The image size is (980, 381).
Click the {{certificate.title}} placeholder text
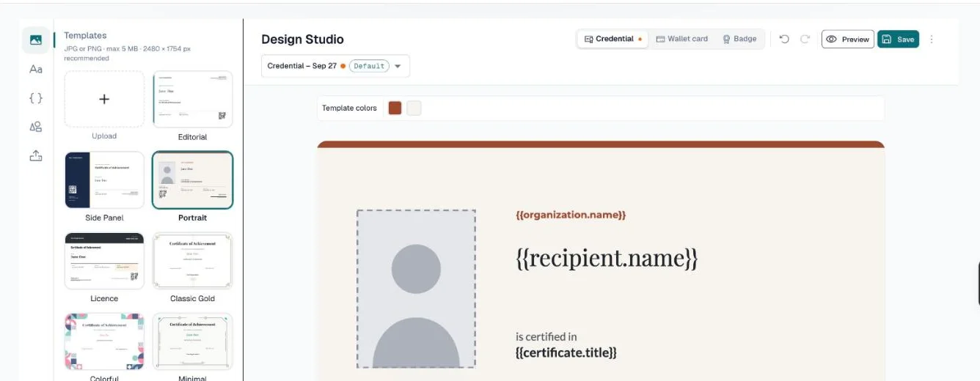(x=566, y=352)
